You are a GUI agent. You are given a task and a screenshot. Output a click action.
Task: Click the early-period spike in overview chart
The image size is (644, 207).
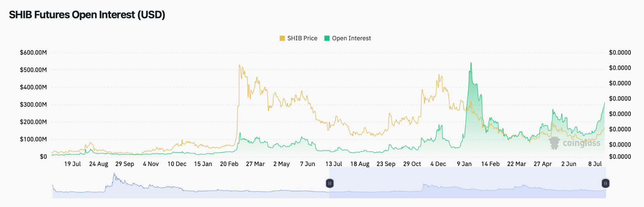(114, 174)
